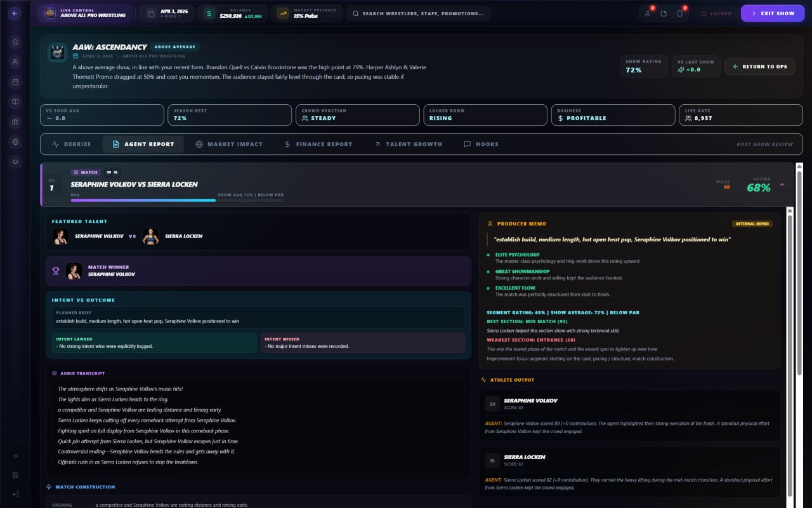Viewport: 812px width, 508px height.
Task: Click the Show Rating 72% card
Action: pyautogui.click(x=643, y=66)
